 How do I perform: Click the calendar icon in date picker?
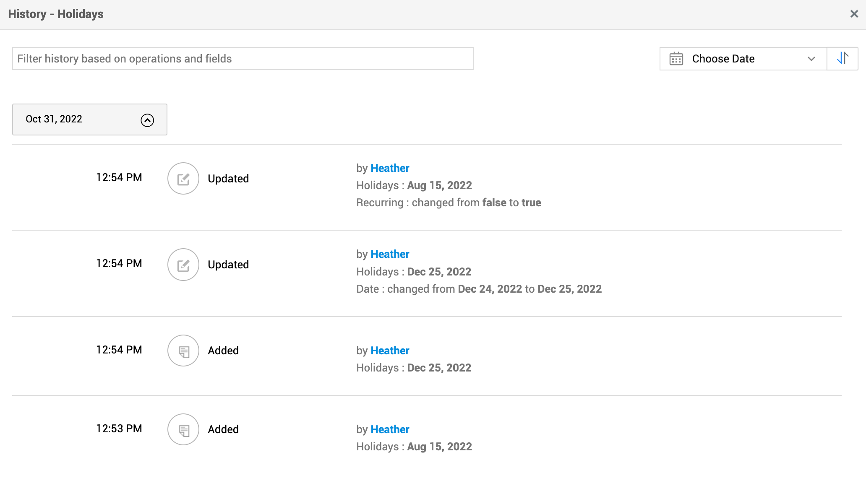point(676,59)
